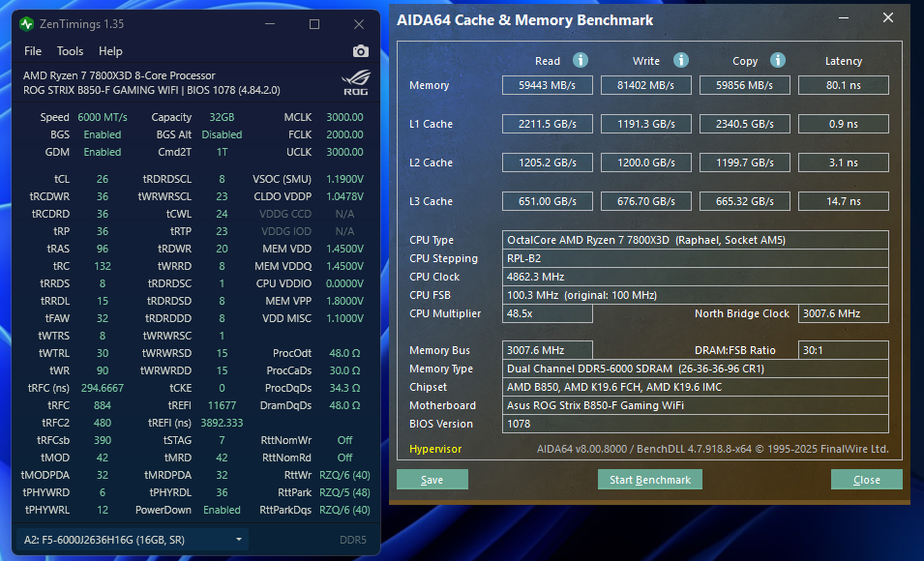The width and height of the screenshot is (924, 561).
Task: Click the MCLK value 3000.00
Action: click(x=344, y=117)
